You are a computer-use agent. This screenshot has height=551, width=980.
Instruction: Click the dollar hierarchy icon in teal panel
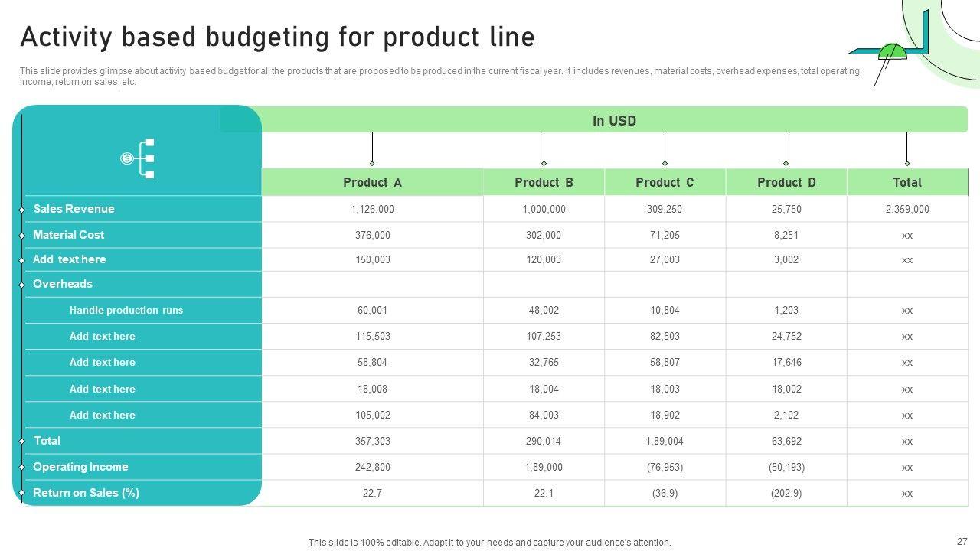click(x=139, y=158)
